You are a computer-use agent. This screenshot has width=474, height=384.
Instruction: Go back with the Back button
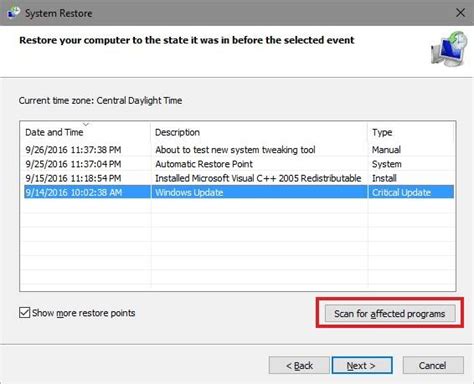[299, 366]
